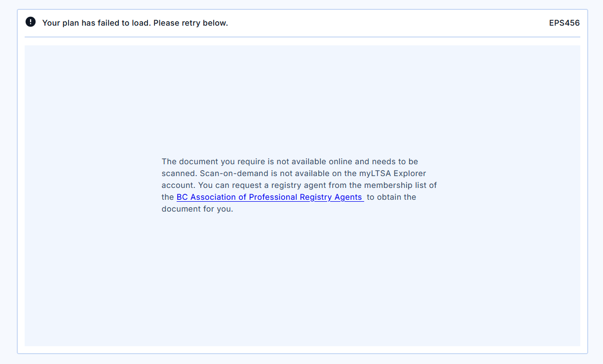Image resolution: width=603 pixels, height=364 pixels.
Task: Click 'Registry Agents' at the link's end
Action: (x=331, y=197)
